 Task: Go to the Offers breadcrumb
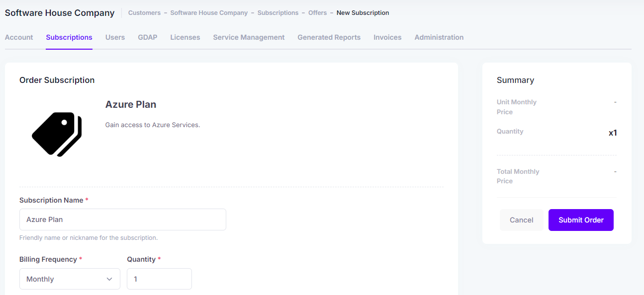click(318, 13)
